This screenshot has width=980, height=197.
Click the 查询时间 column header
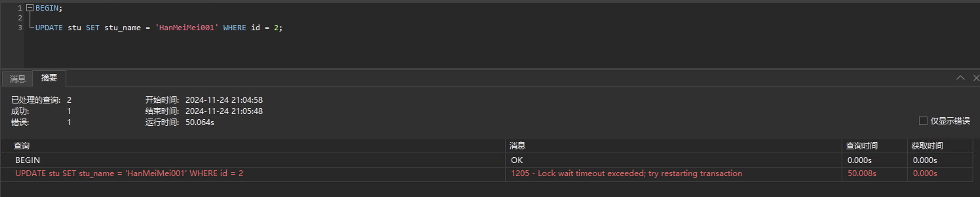tap(862, 146)
